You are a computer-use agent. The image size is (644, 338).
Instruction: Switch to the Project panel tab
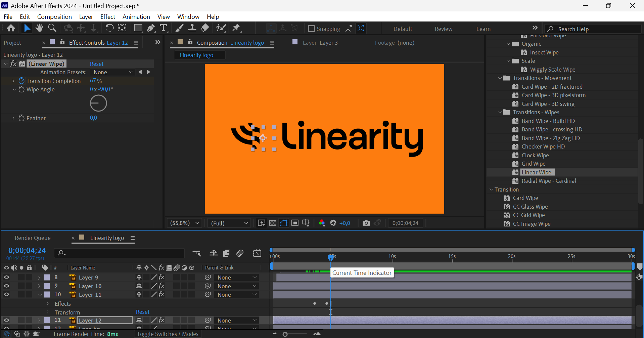(12, 43)
